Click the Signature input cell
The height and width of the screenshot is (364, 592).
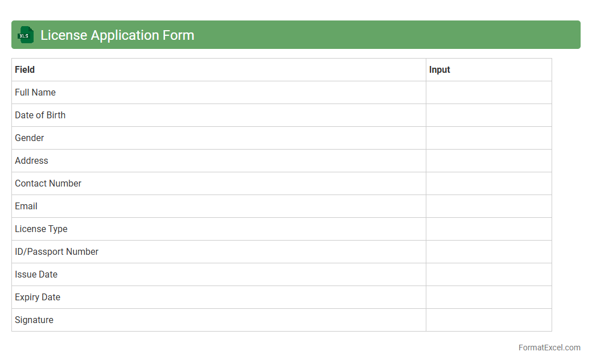488,320
